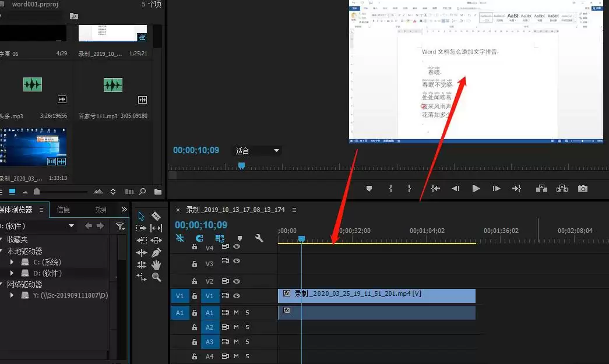The width and height of the screenshot is (609, 364).
Task: Select the Zoom tool in toolbox
Action: 156,277
